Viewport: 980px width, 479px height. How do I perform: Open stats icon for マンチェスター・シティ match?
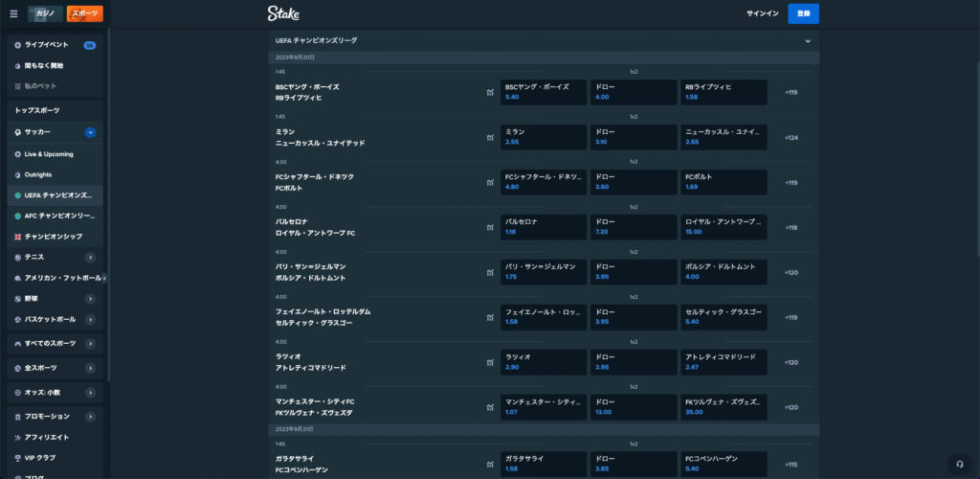pyautogui.click(x=490, y=408)
